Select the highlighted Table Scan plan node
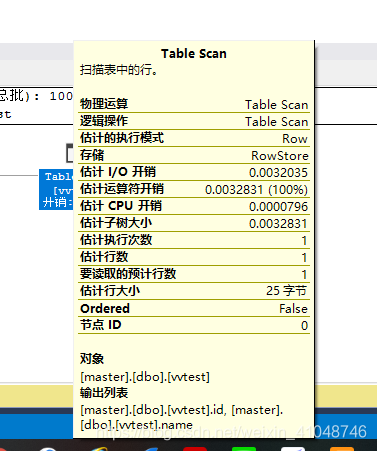 tap(56, 189)
